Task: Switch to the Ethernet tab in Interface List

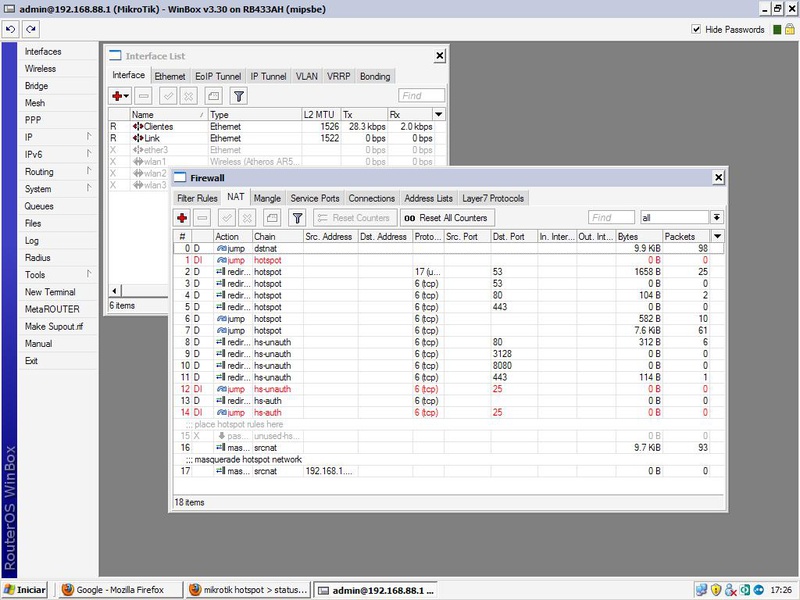Action: [170, 76]
